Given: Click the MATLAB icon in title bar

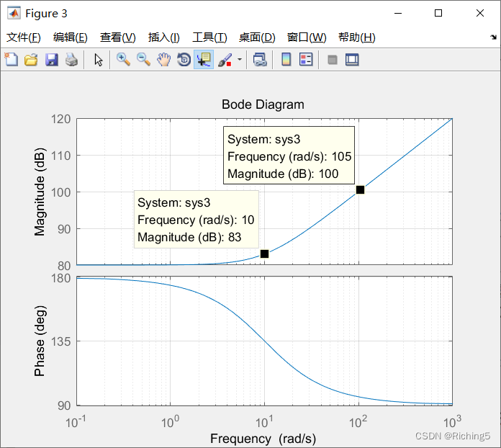Looking at the screenshot, I should pyautogui.click(x=14, y=13).
